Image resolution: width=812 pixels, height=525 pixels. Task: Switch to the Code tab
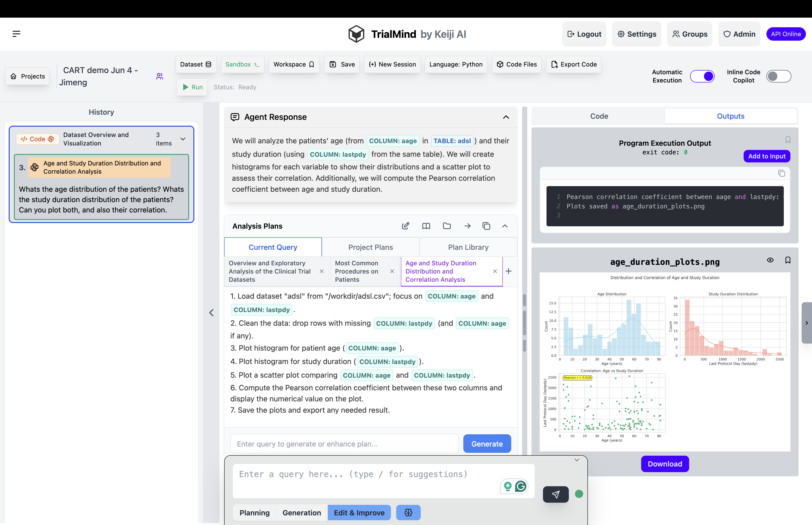(599, 116)
